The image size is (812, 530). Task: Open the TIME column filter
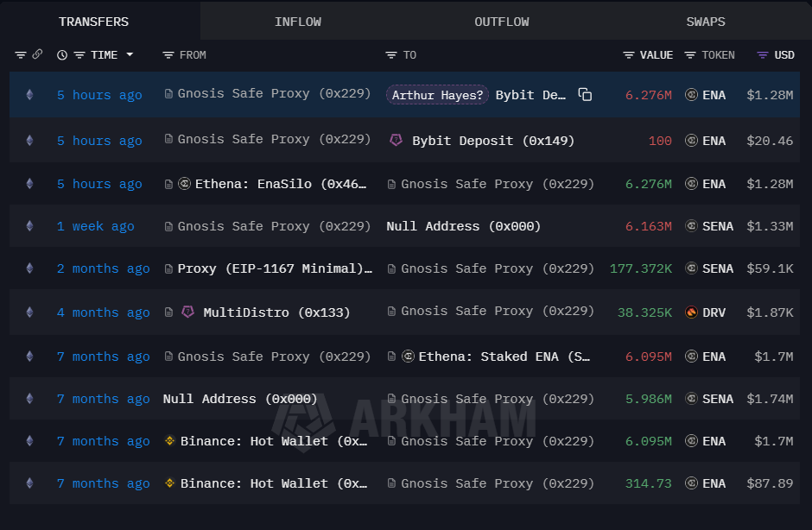coord(79,55)
